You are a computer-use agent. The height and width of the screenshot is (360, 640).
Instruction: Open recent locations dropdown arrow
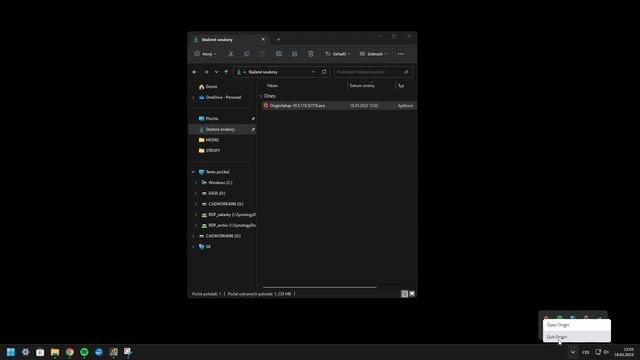click(216, 72)
